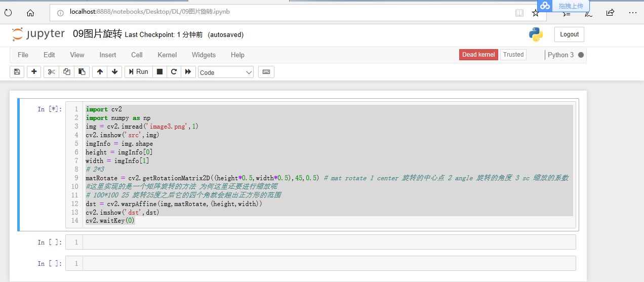Click the cv2.warpAffine code line
This screenshot has width=644, height=282.
174,204
